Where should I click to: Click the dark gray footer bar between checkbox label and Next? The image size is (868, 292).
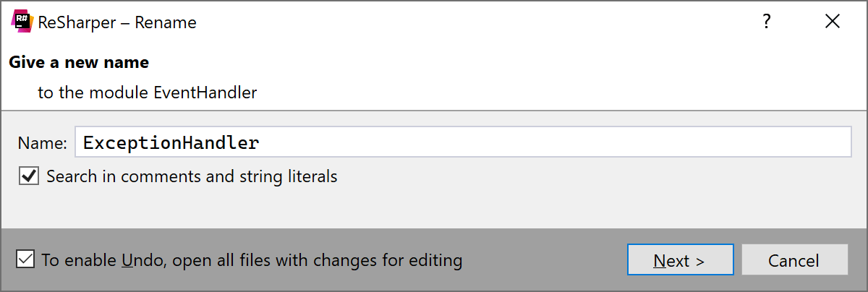click(542, 260)
